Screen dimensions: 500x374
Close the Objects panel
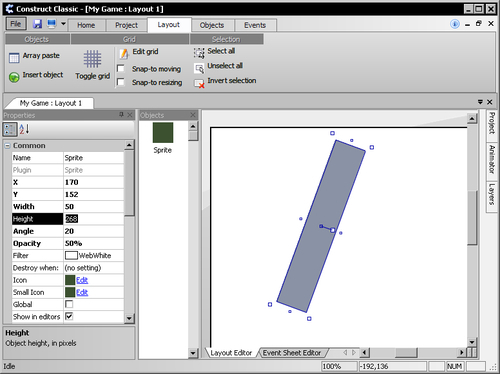(x=193, y=115)
